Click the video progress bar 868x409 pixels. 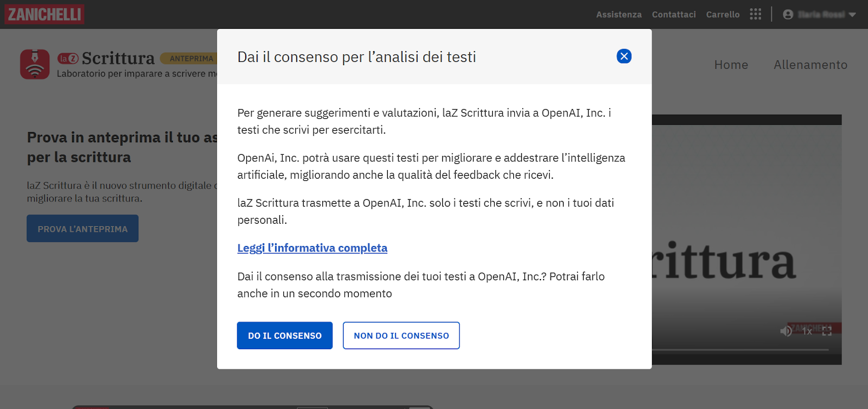[741, 350]
